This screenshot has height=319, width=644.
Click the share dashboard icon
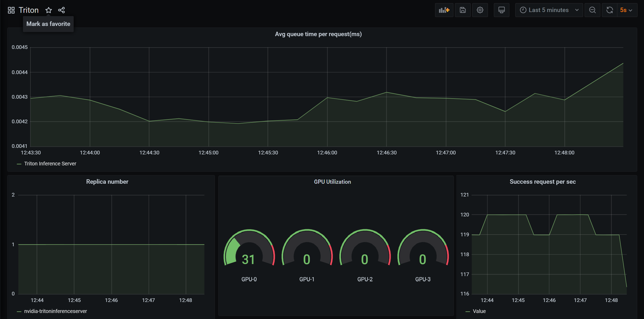(61, 10)
